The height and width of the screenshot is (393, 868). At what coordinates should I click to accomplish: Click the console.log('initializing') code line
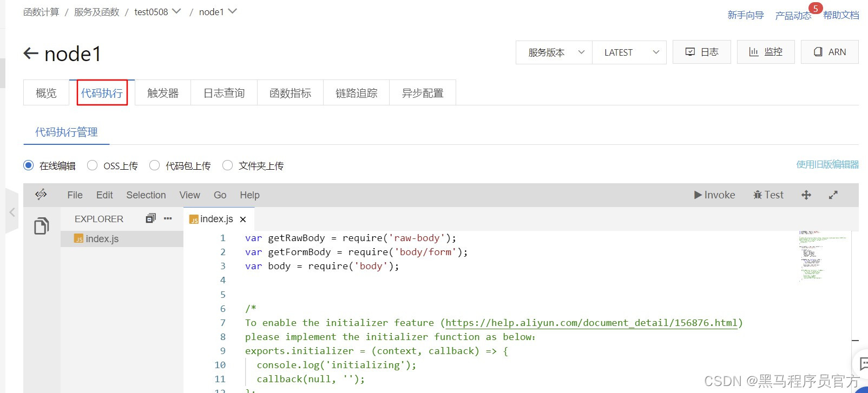[337, 365]
